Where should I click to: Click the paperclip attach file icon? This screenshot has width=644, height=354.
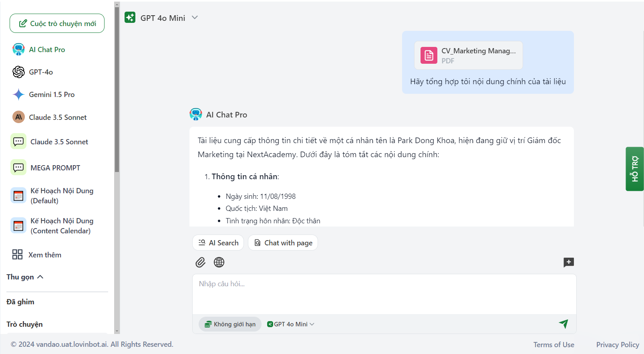click(200, 262)
